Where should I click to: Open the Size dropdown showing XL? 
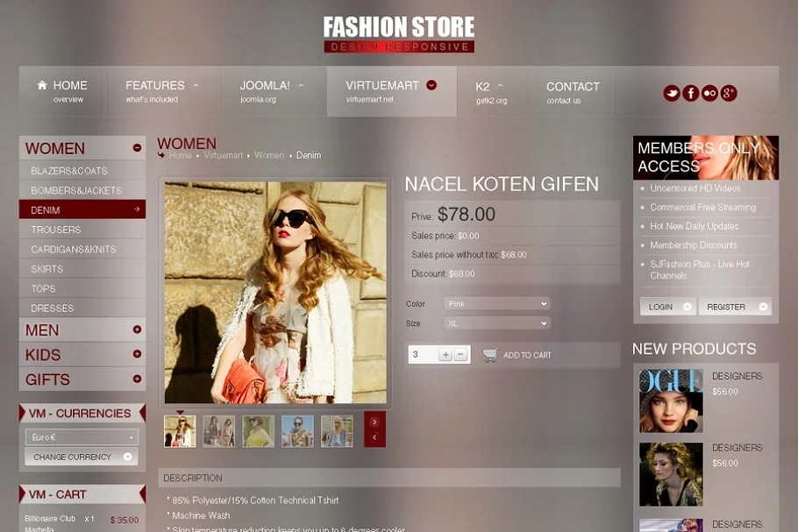point(497,323)
